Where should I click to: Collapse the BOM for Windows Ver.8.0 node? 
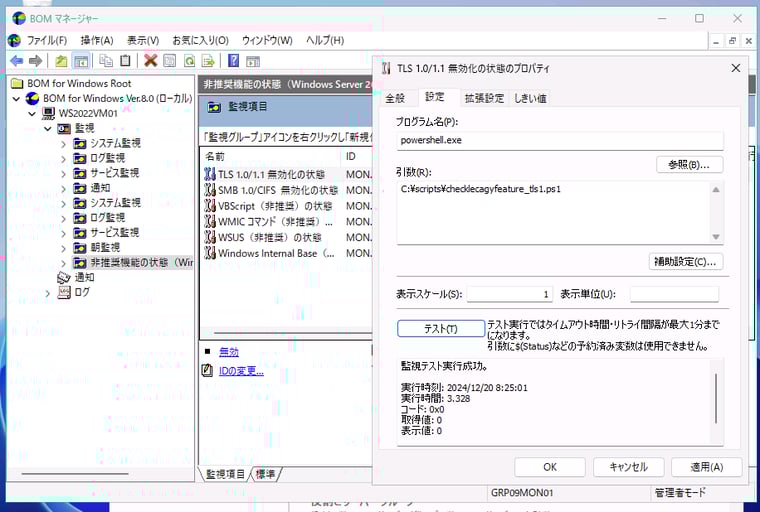(x=16, y=98)
